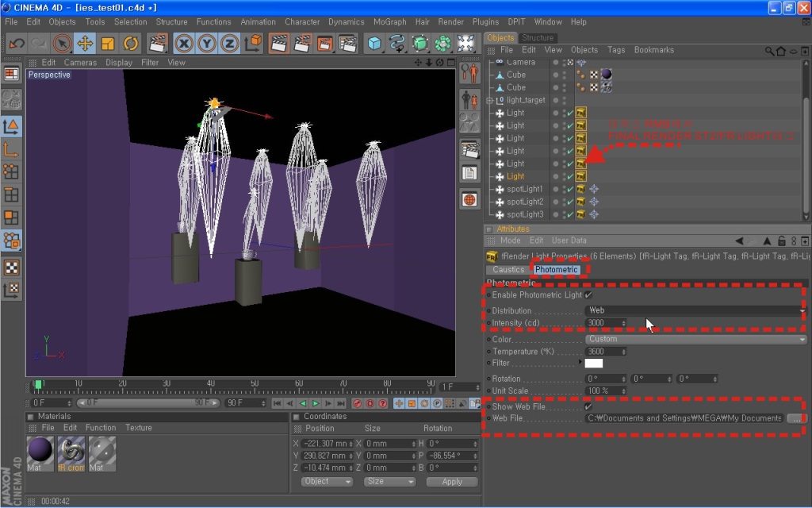
Task: Select the Live Selection arrow tool
Action: [x=62, y=44]
